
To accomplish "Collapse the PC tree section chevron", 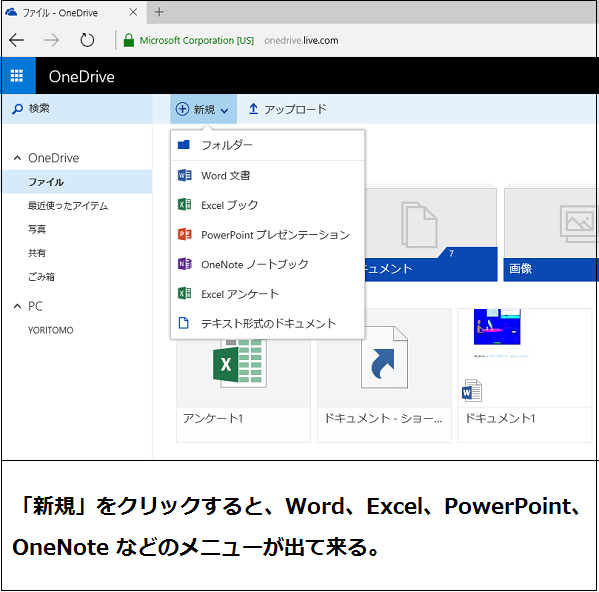I will pyautogui.click(x=17, y=306).
